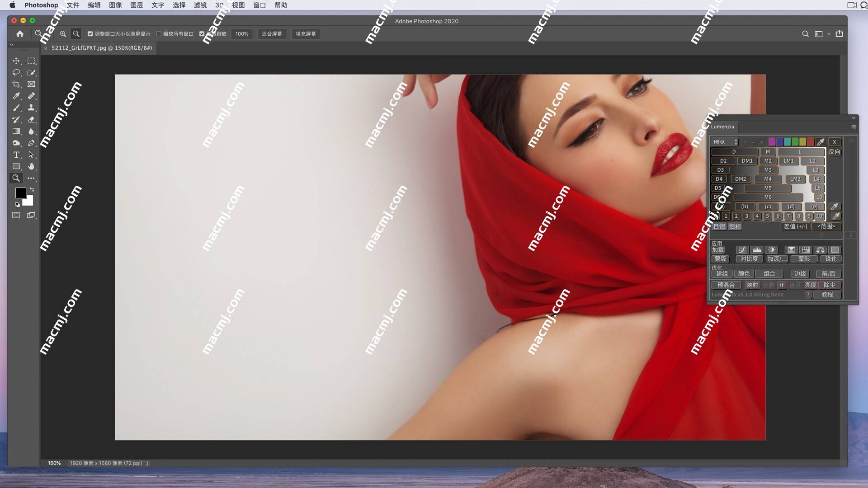
Task: Select the Eyedropper tool in toolbar
Action: click(x=16, y=96)
